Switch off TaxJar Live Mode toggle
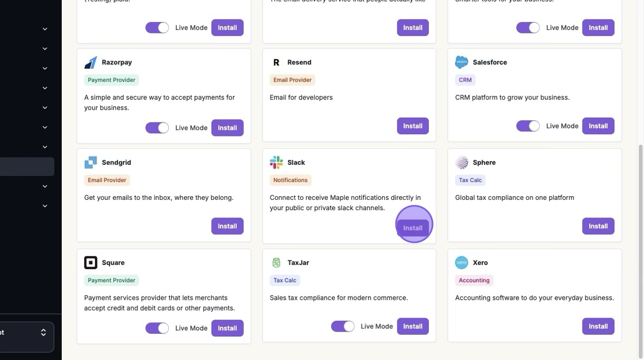This screenshot has width=644, height=360. coord(342,326)
